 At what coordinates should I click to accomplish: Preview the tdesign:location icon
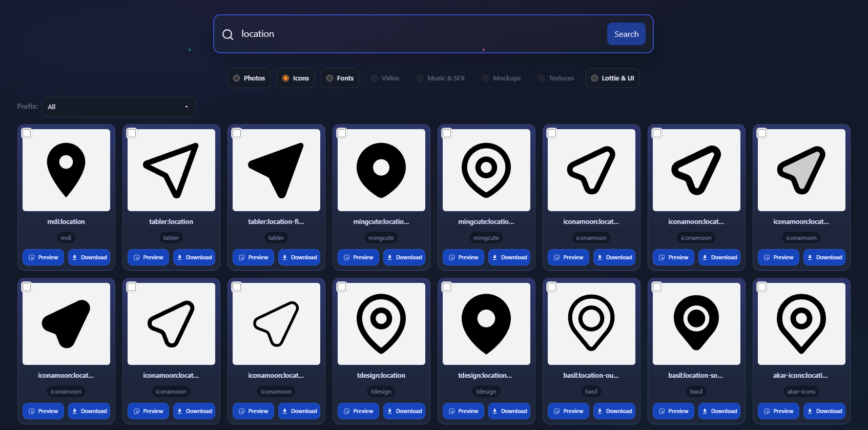359,411
